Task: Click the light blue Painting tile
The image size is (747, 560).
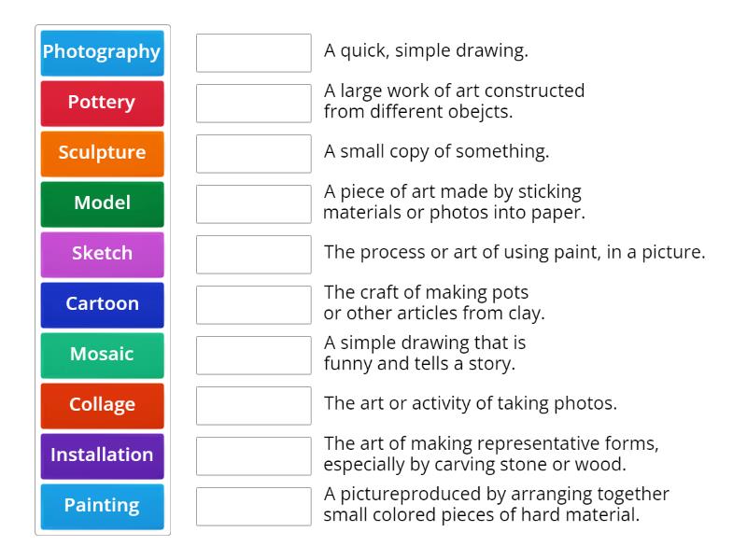Action: click(103, 507)
